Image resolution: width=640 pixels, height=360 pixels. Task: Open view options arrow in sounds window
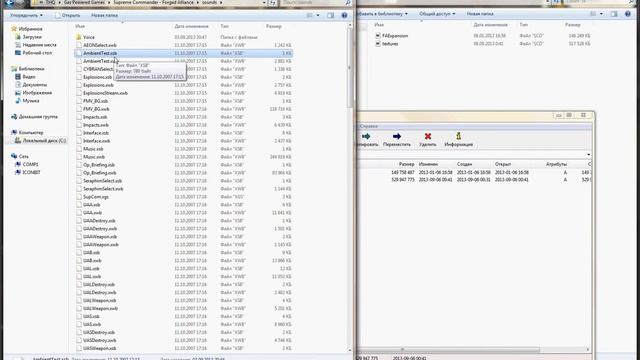[x=318, y=15]
